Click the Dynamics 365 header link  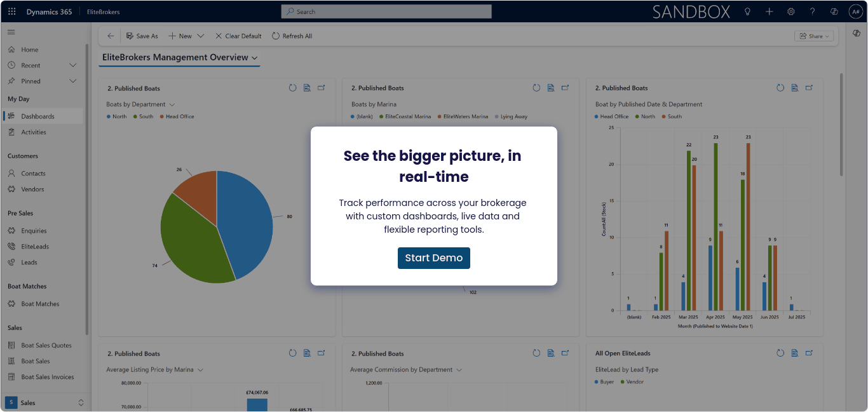coord(49,11)
